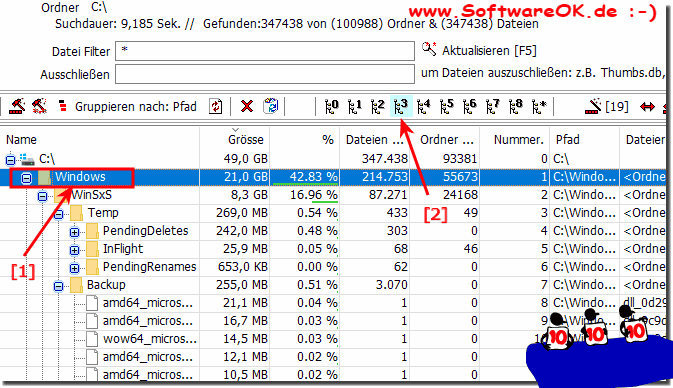Collapse the Windows folder node
The width and height of the screenshot is (673, 388).
coord(26,178)
